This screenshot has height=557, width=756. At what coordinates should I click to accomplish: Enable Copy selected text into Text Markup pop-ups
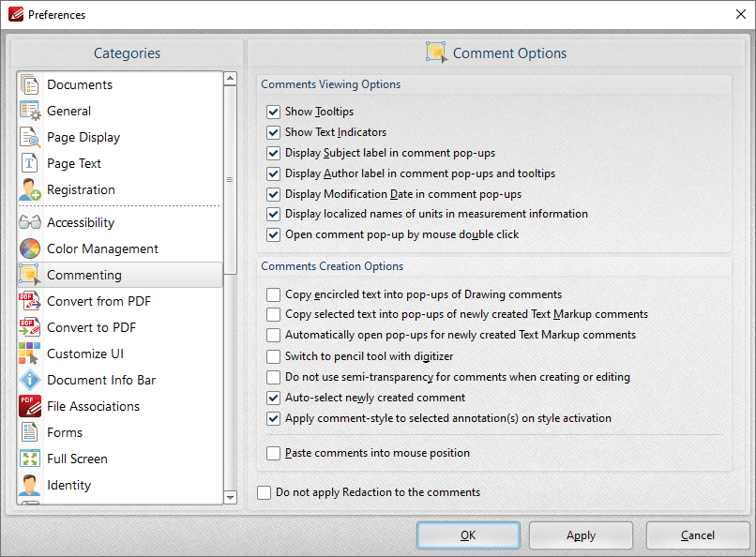(x=273, y=315)
